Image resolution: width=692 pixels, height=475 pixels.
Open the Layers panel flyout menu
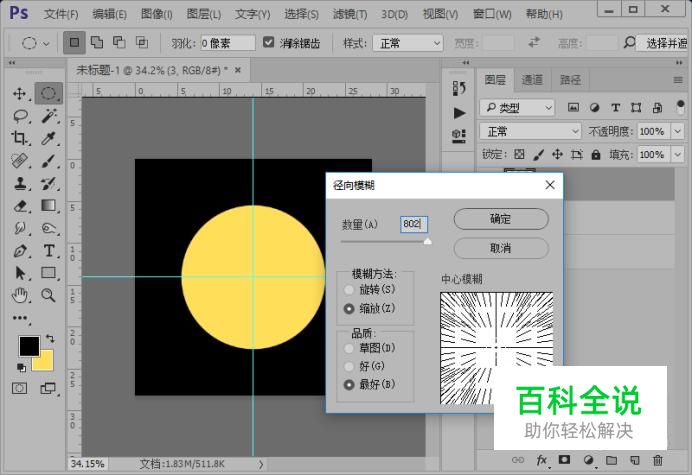tap(678, 80)
